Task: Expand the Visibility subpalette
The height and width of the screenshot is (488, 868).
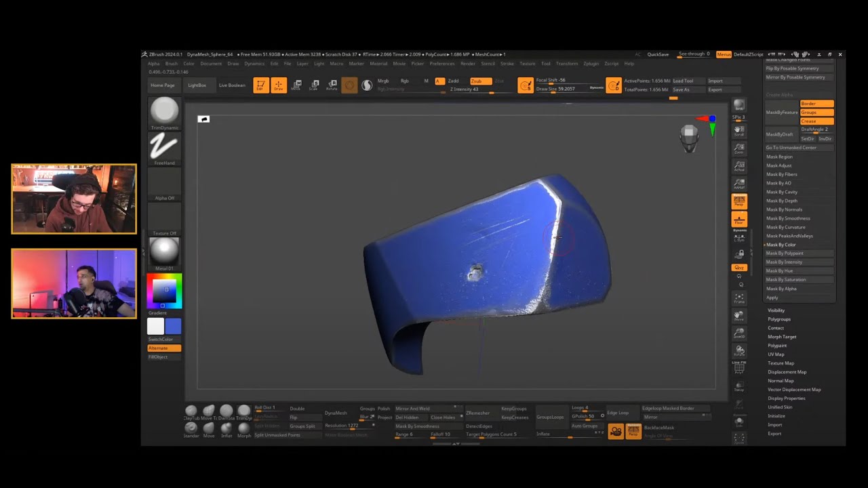Action: (x=776, y=310)
